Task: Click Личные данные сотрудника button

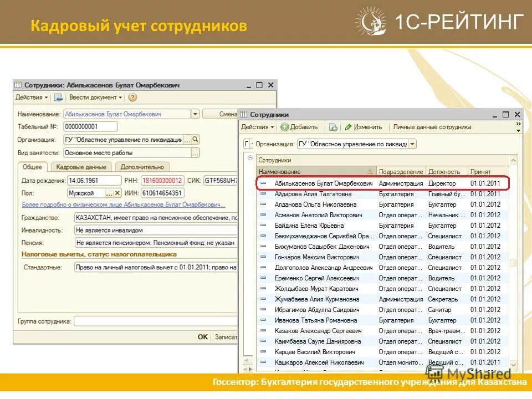Action: pos(432,127)
